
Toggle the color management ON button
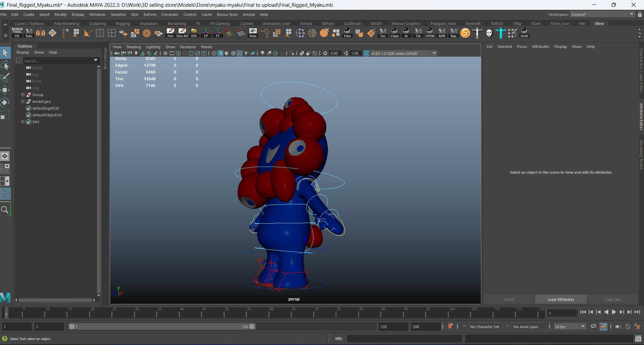coord(366,53)
